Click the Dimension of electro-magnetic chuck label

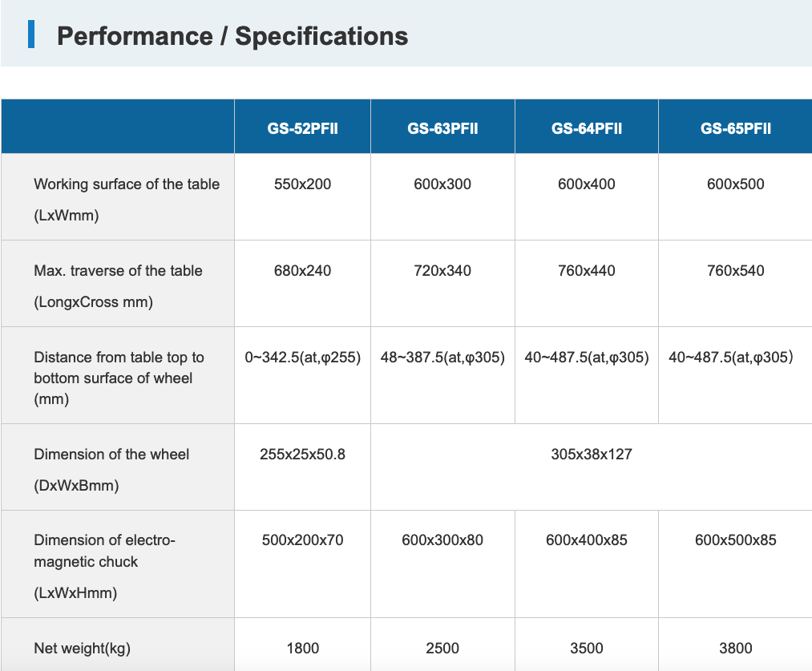104,540
